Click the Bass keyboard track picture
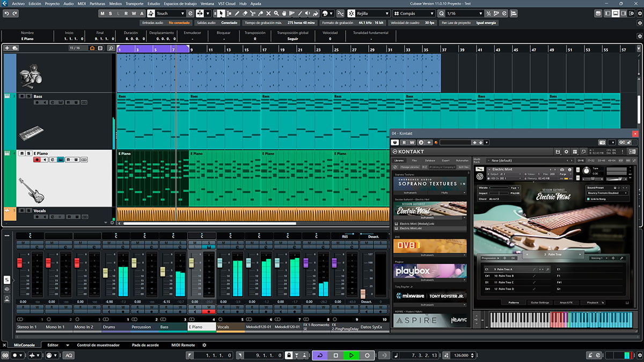Viewport: 644px width, 362px height. [x=31, y=132]
